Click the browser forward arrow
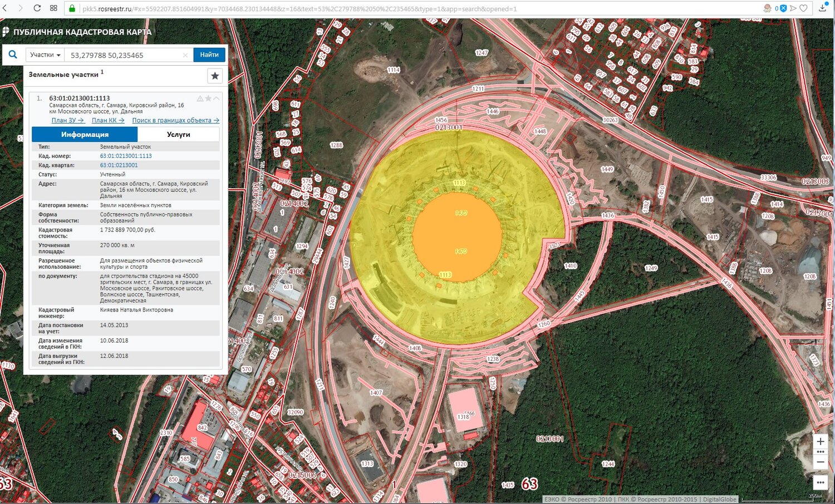The height and width of the screenshot is (504, 835). [x=21, y=8]
